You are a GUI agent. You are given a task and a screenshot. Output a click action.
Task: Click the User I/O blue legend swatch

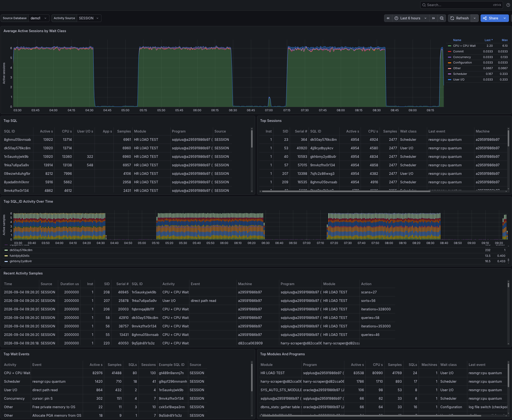[x=450, y=80]
